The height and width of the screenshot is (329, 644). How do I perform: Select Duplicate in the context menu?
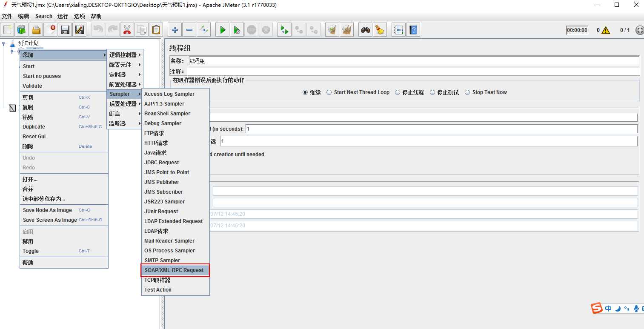pyautogui.click(x=64, y=127)
